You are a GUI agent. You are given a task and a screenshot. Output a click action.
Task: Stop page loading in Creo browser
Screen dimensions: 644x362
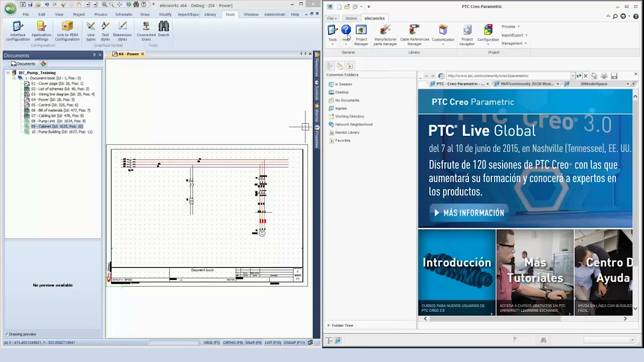pos(585,76)
